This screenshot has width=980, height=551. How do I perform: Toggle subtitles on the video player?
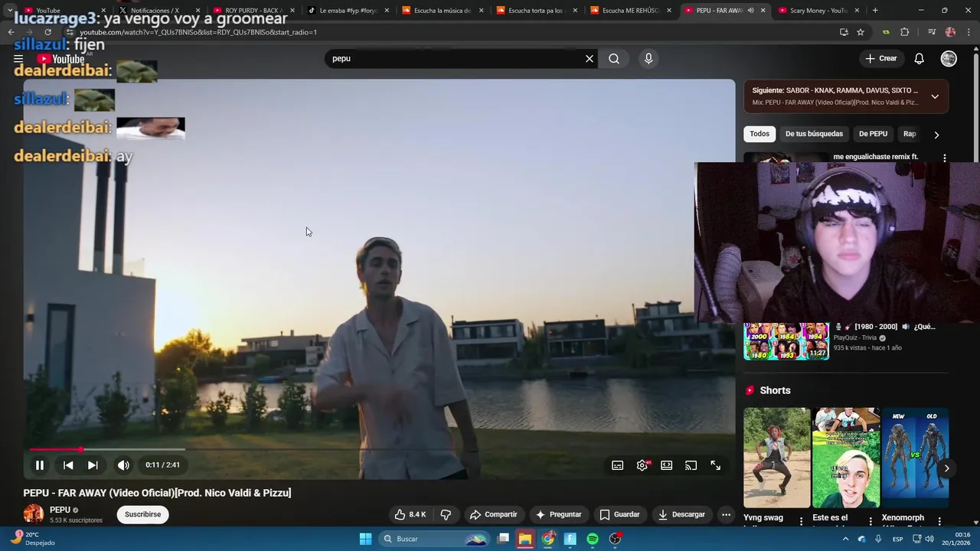[x=618, y=465]
